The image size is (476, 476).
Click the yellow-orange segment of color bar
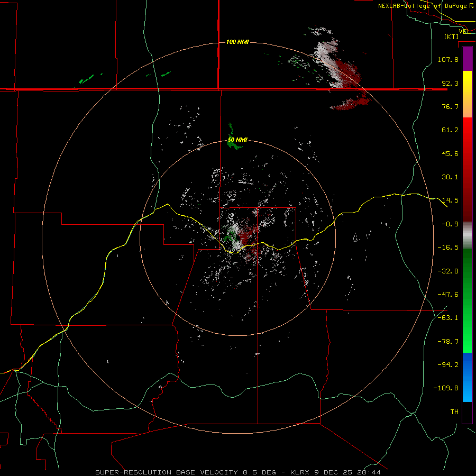pyautogui.click(x=467, y=94)
